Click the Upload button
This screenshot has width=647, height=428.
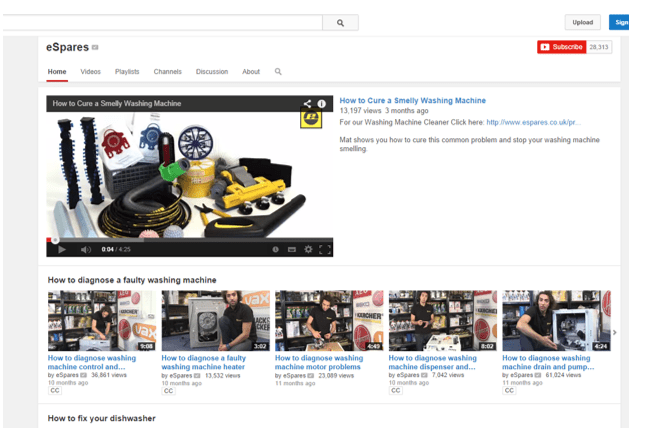coord(583,22)
